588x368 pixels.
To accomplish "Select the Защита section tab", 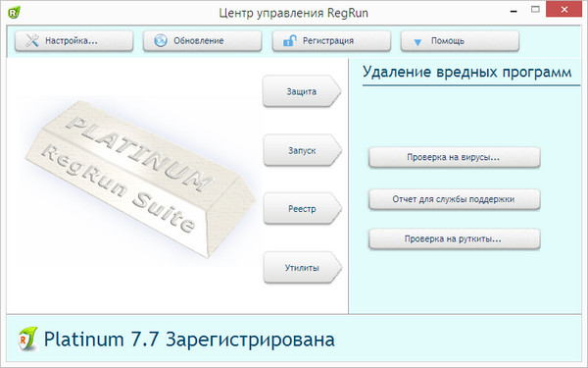I will (x=302, y=91).
